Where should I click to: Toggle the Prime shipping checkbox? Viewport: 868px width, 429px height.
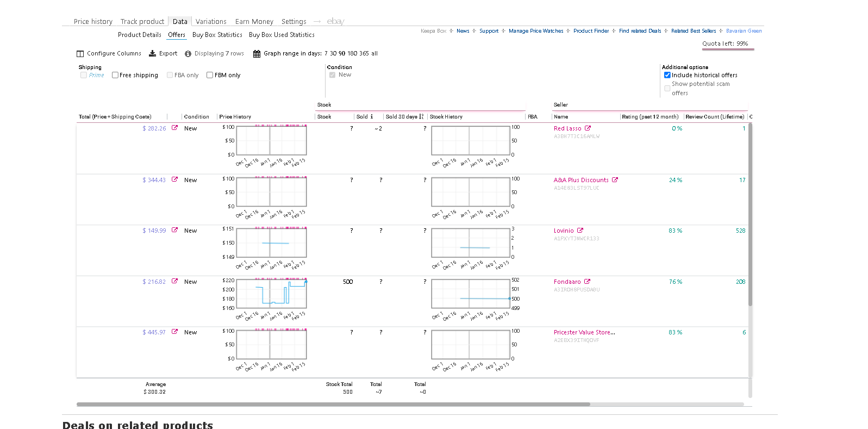(x=84, y=75)
